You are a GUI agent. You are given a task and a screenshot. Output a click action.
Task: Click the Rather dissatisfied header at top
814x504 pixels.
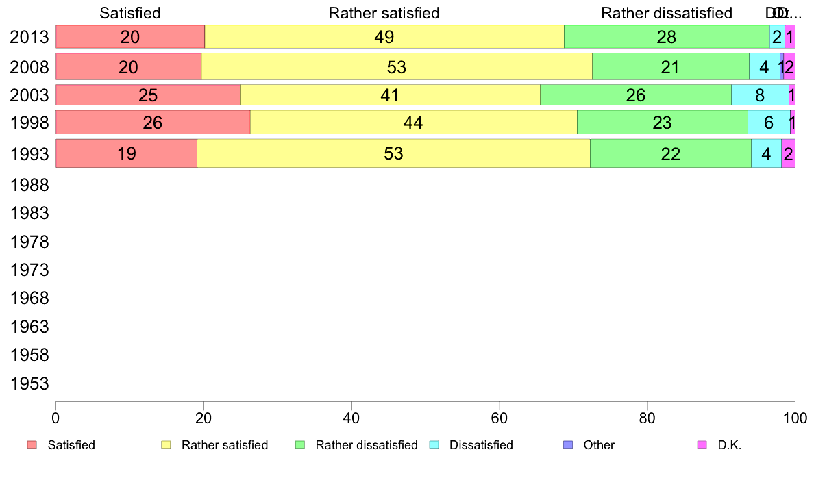[667, 13]
